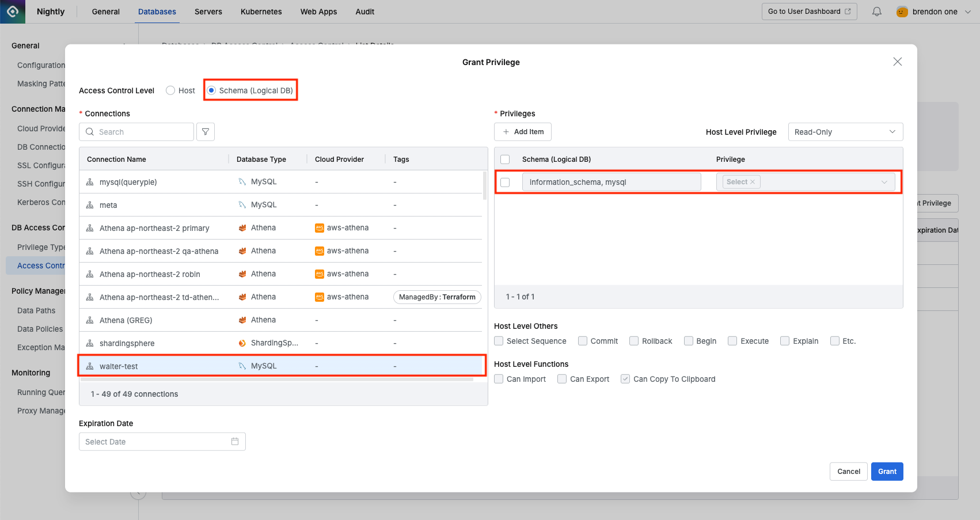The image size is (980, 520).
Task: Remove the Select privilege tag
Action: 753,182
